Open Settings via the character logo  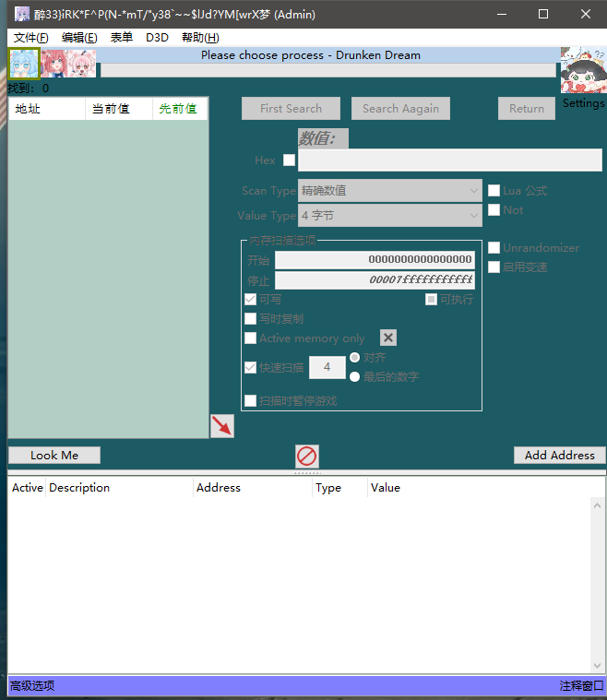point(582,71)
